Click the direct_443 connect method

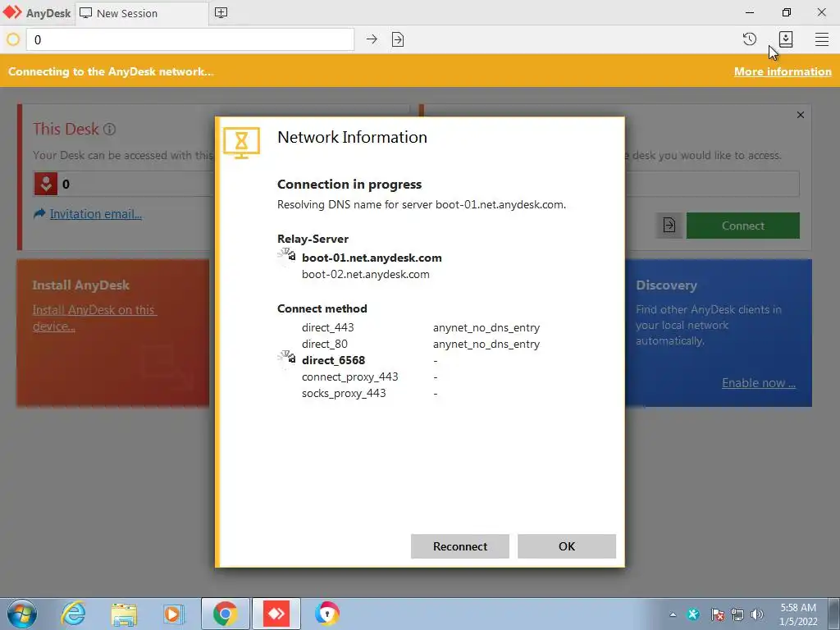[328, 327]
